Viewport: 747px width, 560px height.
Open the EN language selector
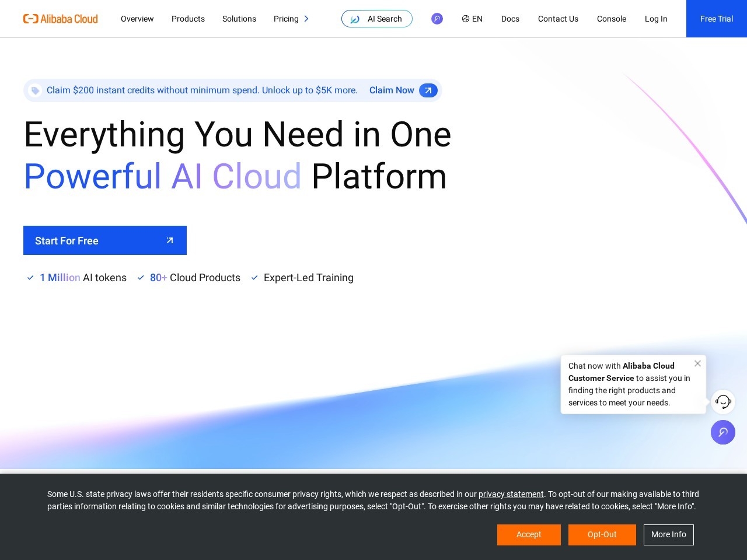[472, 19]
